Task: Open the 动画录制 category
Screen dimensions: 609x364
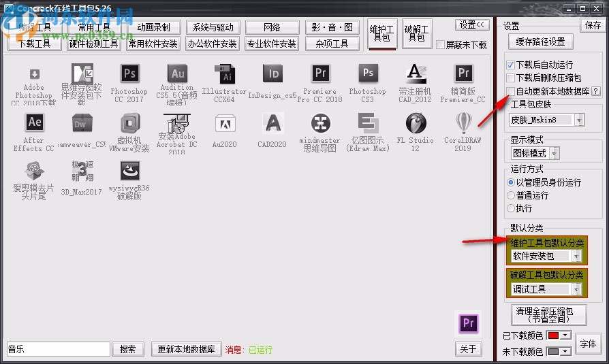Action: pos(153,27)
